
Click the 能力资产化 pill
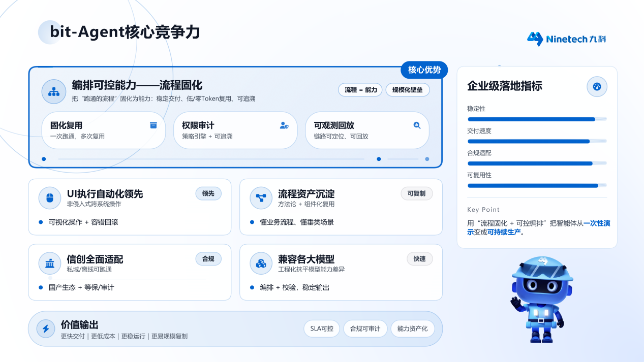pyautogui.click(x=412, y=328)
